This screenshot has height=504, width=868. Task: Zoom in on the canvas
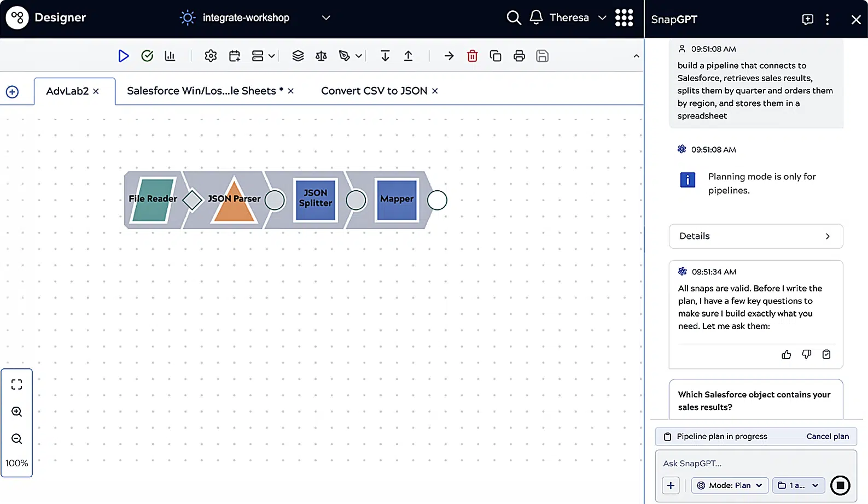coord(16,412)
